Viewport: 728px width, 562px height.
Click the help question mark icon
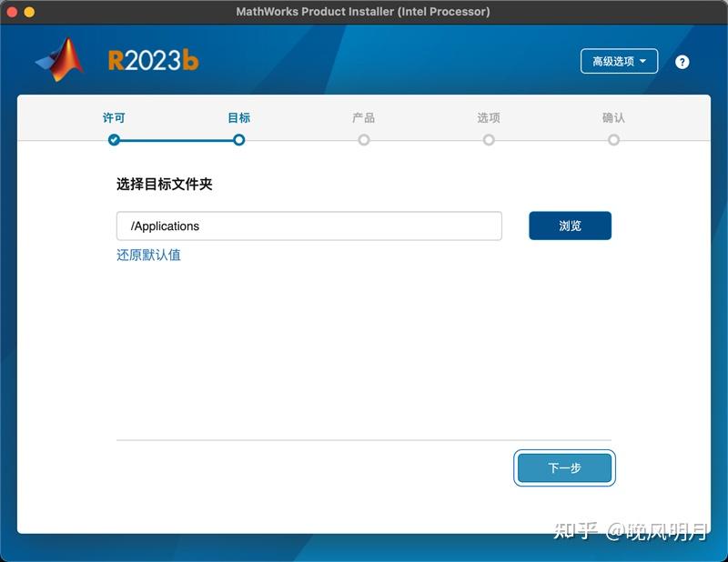[x=682, y=61]
